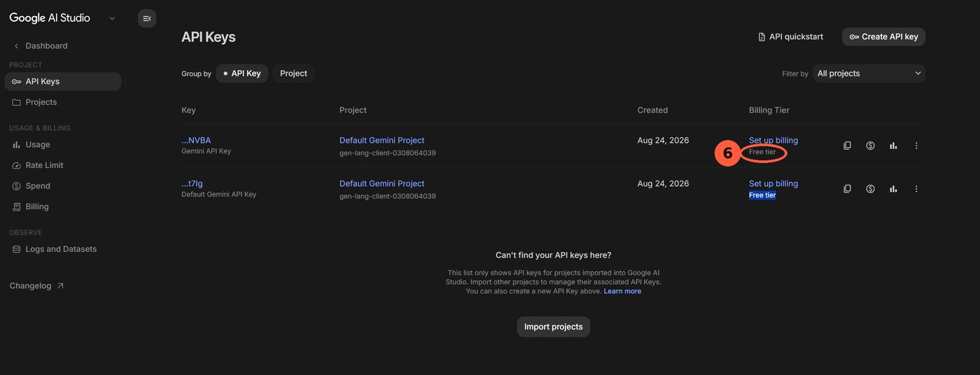This screenshot has width=980, height=375.
Task: Group keys by Project
Action: click(293, 73)
